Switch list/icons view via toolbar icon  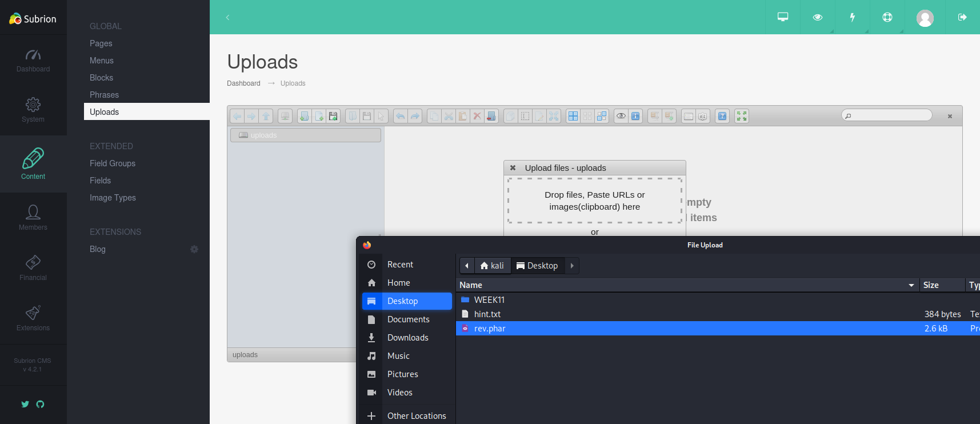click(x=688, y=116)
